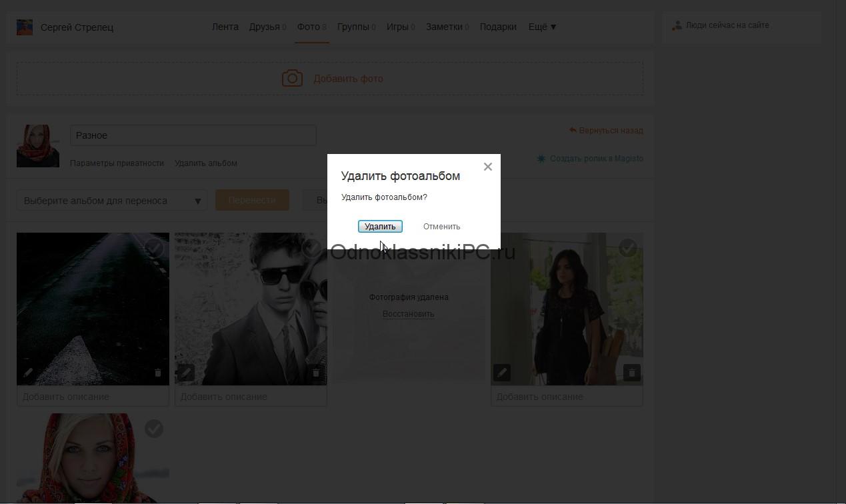
Task: Click the Magisto star icon
Action: point(541,159)
